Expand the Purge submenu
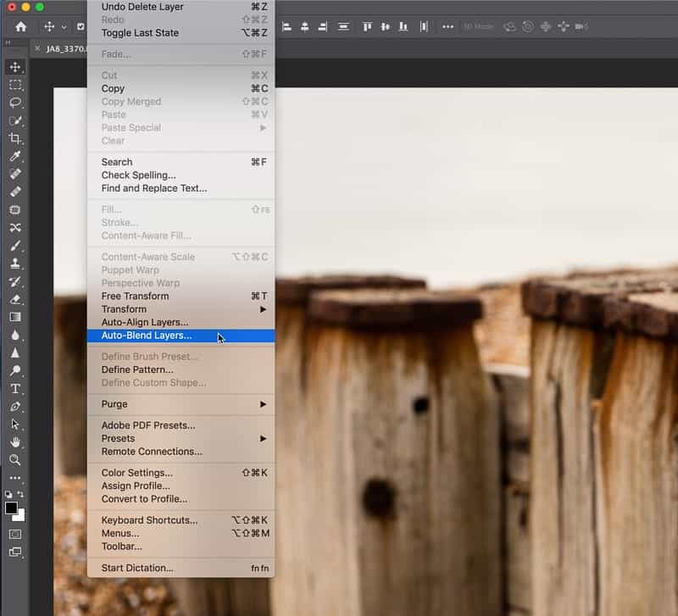This screenshot has width=678, height=616. [x=181, y=404]
